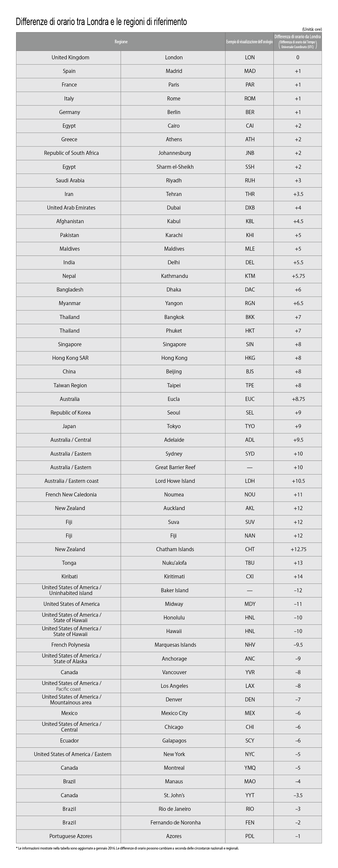Click the "KTM" clock code for Kathmandu
This screenshot has height=868, width=338.
(250, 276)
